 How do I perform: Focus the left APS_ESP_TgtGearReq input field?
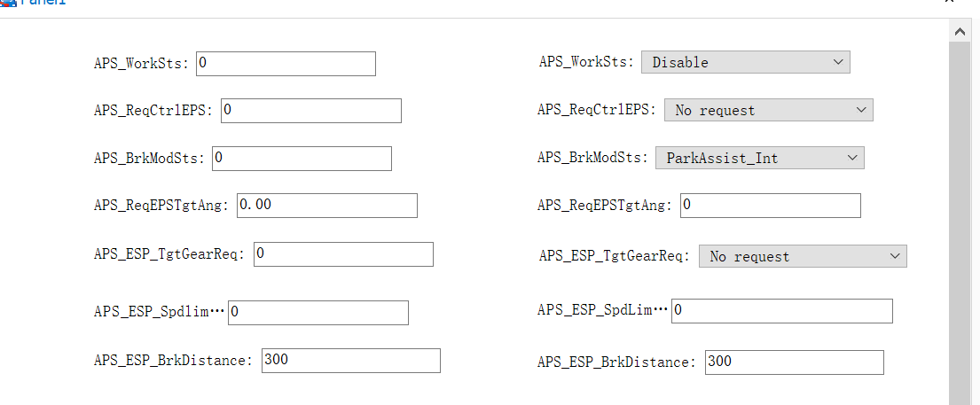[x=343, y=254]
